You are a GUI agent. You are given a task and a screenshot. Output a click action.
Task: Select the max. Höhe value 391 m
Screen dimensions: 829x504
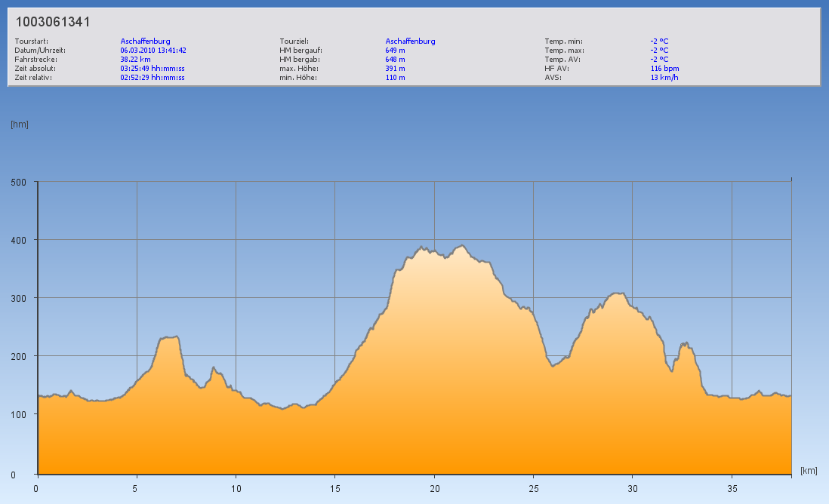pos(395,68)
